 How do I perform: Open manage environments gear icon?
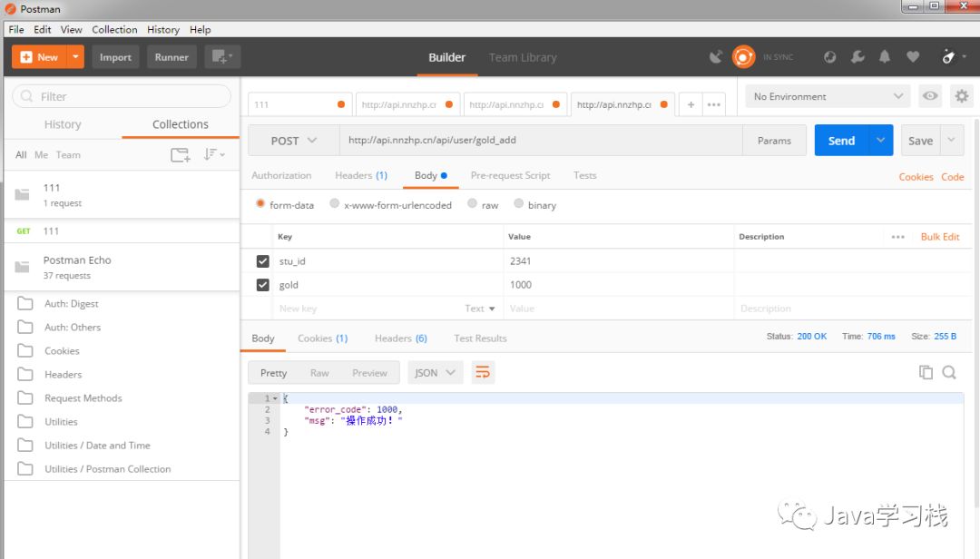961,96
